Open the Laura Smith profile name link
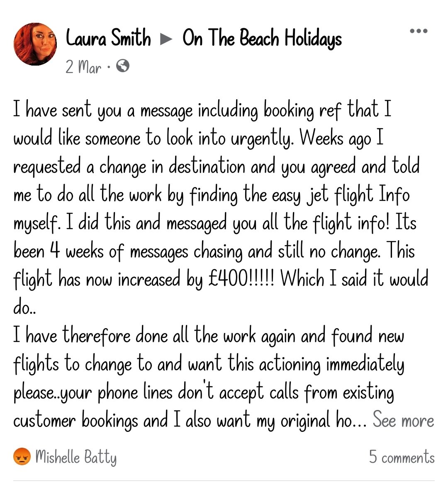The width and height of the screenshot is (448, 483). [x=108, y=38]
